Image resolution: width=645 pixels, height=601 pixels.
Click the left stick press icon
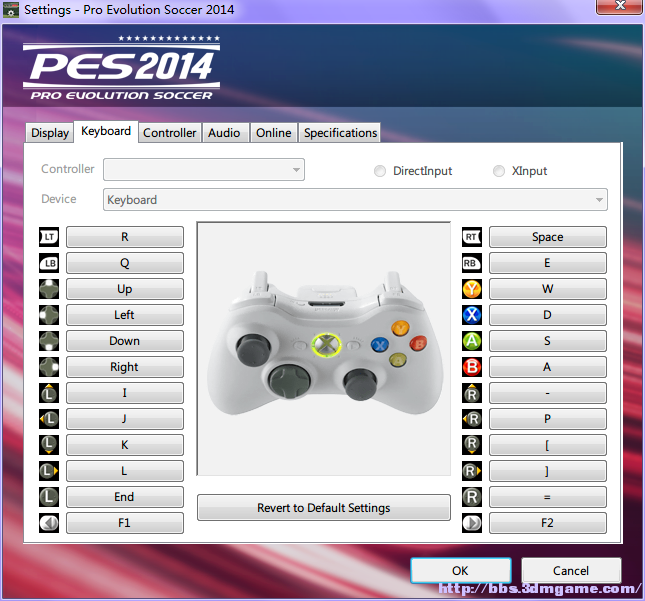click(x=49, y=497)
